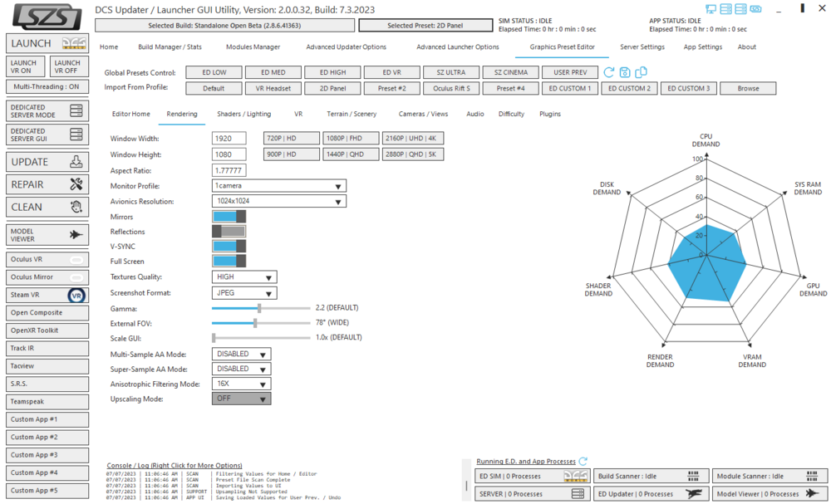This screenshot has height=504, width=831.
Task: Start Dedicated Server Mode
Action: [47, 111]
